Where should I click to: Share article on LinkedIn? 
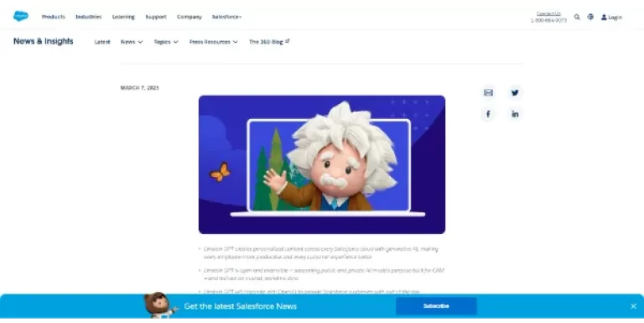pyautogui.click(x=515, y=114)
